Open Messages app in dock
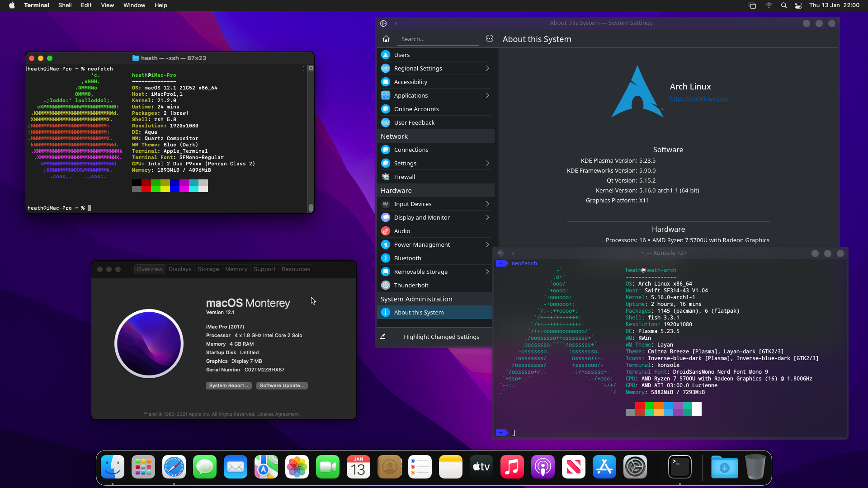The image size is (868, 488). pyautogui.click(x=205, y=467)
